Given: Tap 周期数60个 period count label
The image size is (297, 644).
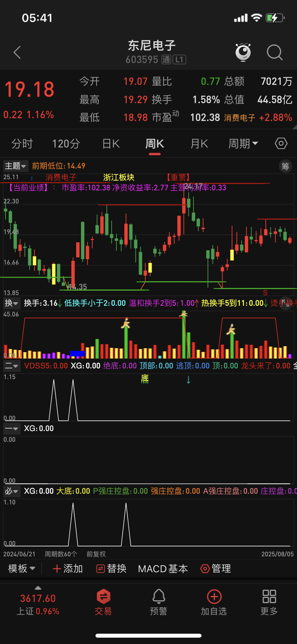Looking at the screenshot, I should [x=61, y=554].
